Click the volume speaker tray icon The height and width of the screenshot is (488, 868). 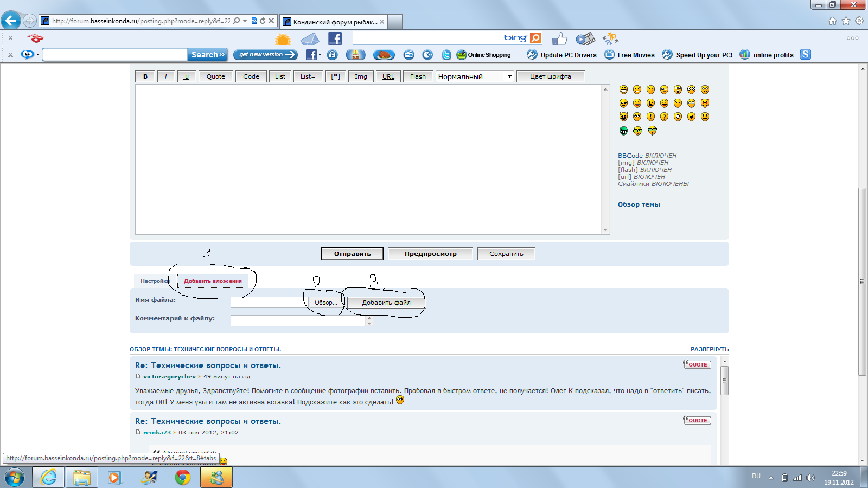[810, 478]
